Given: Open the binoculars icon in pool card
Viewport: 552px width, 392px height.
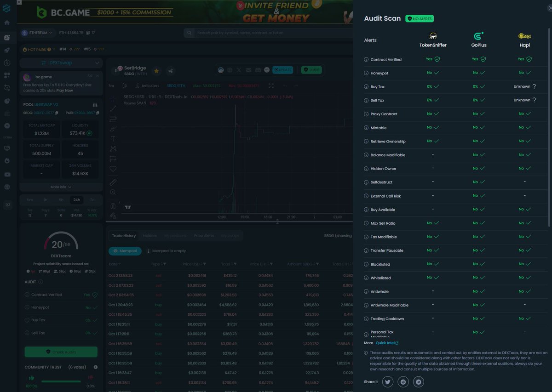Looking at the screenshot, I should point(95,105).
